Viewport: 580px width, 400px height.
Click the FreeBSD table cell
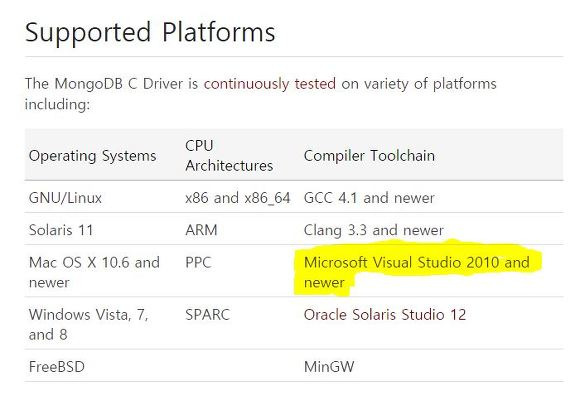pyautogui.click(x=57, y=367)
